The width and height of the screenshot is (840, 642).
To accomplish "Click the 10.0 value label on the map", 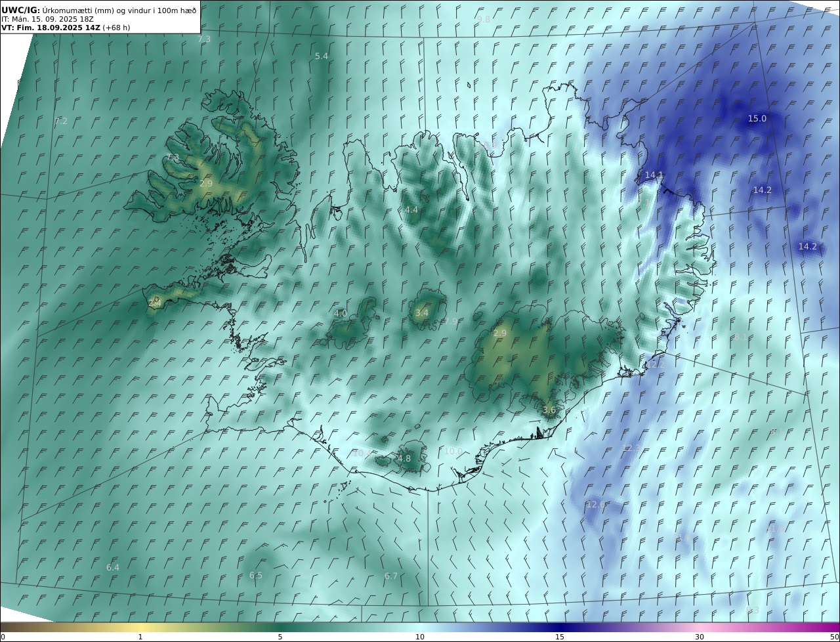I will 453,452.
